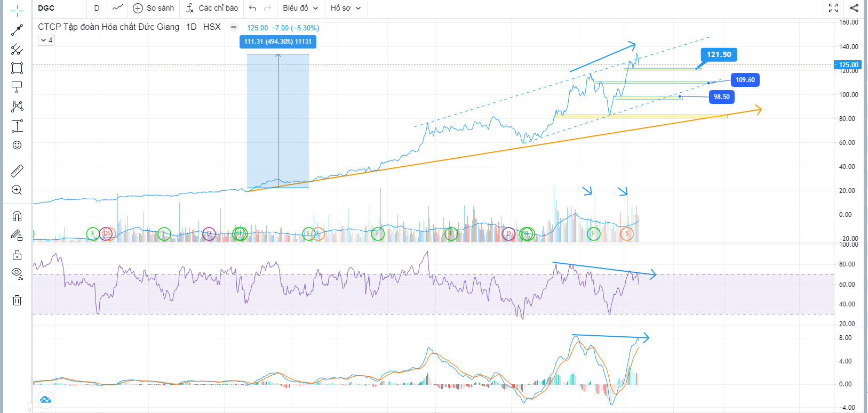Expand the Biểu đồ dropdown
The height and width of the screenshot is (413, 868).
click(x=300, y=8)
